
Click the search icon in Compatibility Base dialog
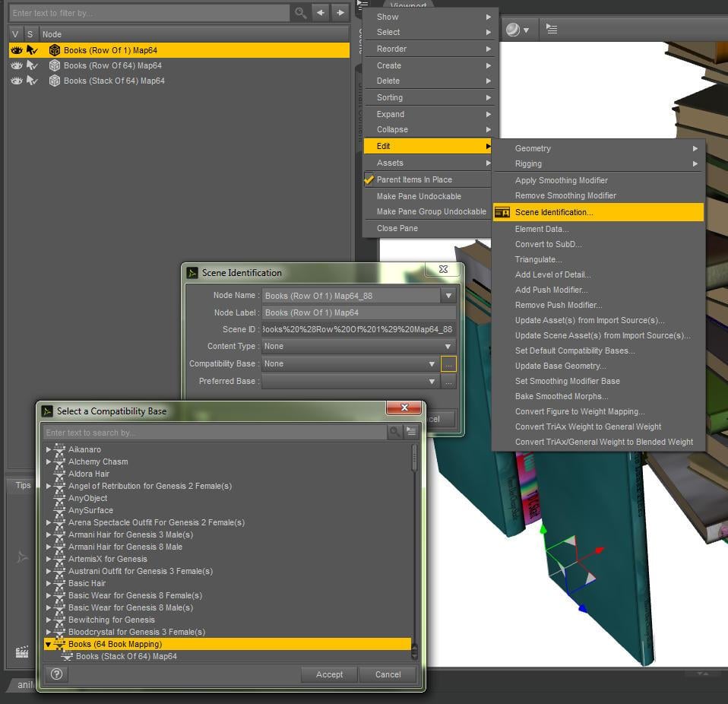tap(394, 432)
